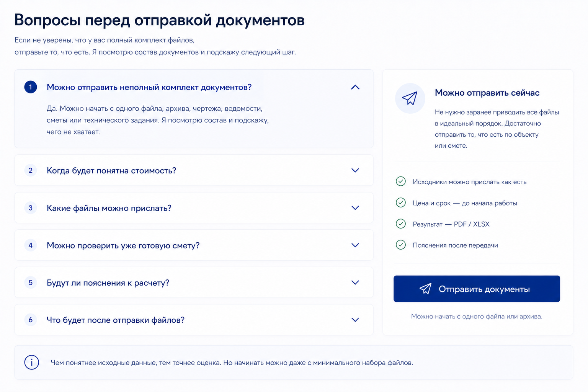Click the answer text starting with "Да. Можно начать с одного файла"
The image size is (588, 392).
(158, 120)
